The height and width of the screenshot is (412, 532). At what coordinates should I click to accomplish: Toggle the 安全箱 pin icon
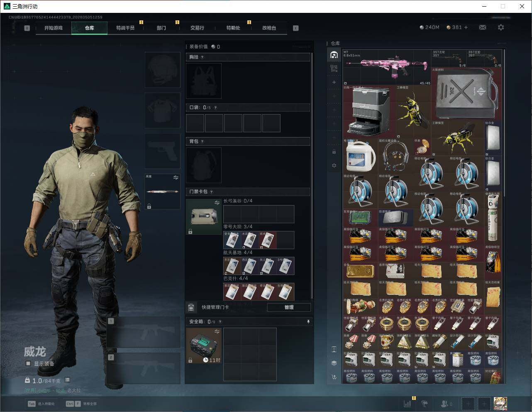(308, 322)
